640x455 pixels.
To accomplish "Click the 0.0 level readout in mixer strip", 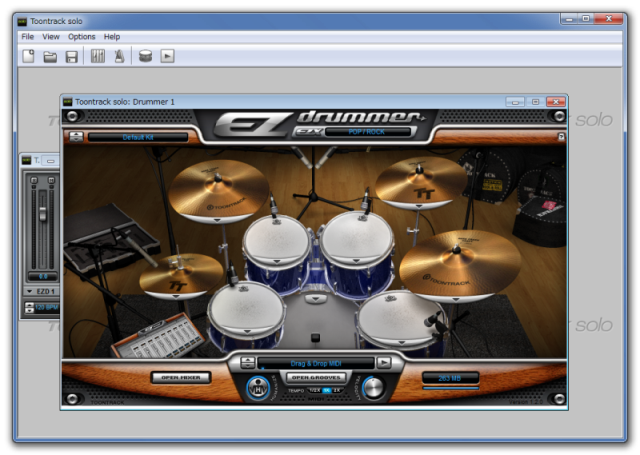I will click(42, 277).
